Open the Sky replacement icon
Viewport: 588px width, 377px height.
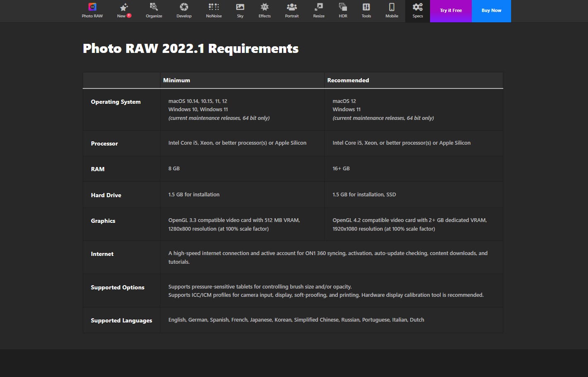click(240, 7)
